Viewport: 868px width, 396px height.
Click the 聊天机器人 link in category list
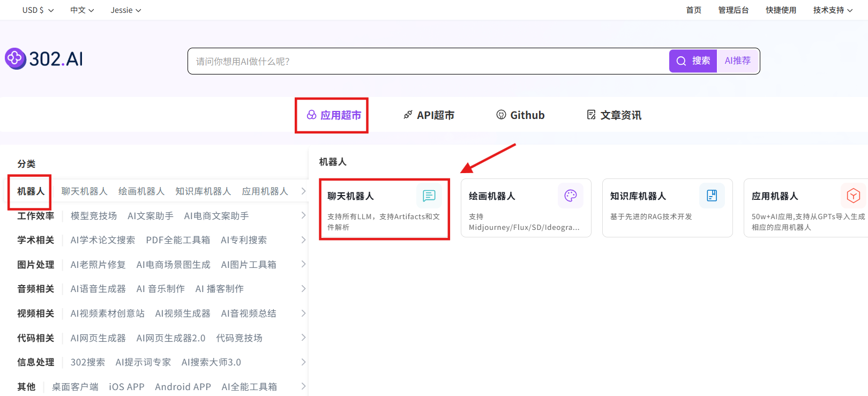coord(85,191)
